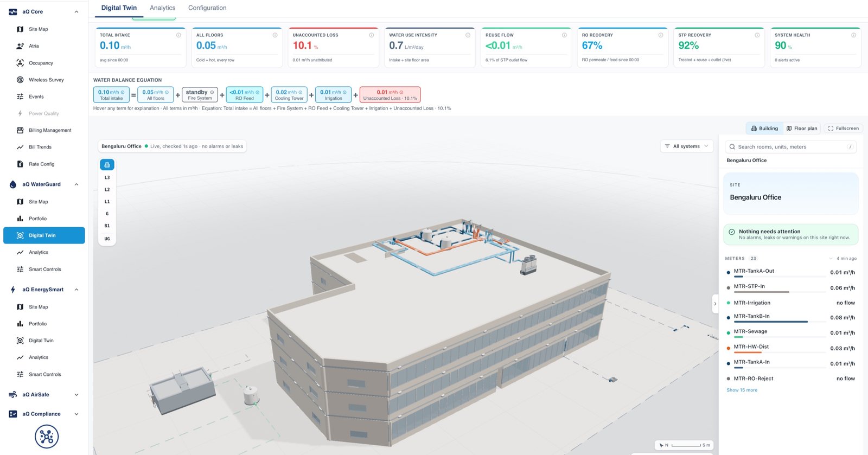The height and width of the screenshot is (455, 868).
Task: Click info icon on Unaccounted Loss card
Action: point(372,35)
